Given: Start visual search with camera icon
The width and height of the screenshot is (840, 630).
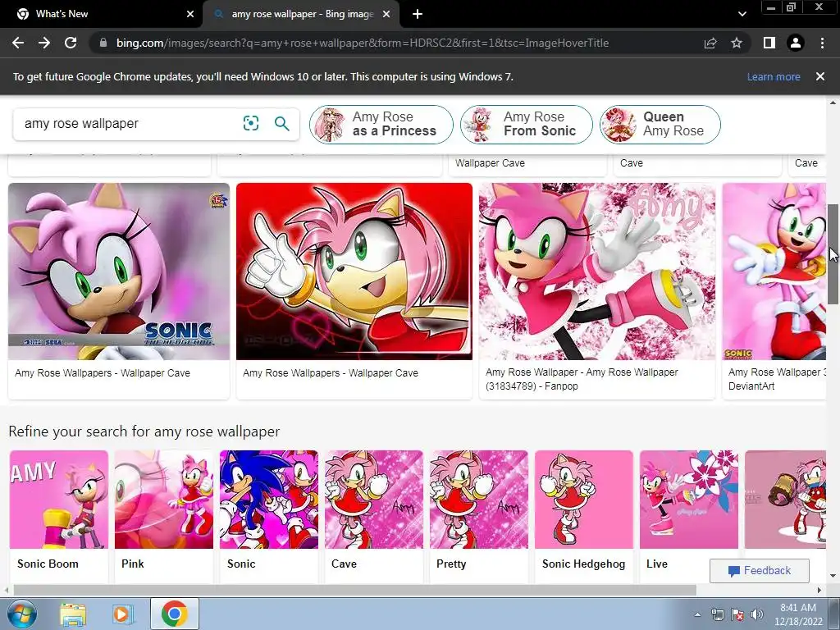Looking at the screenshot, I should pos(251,123).
